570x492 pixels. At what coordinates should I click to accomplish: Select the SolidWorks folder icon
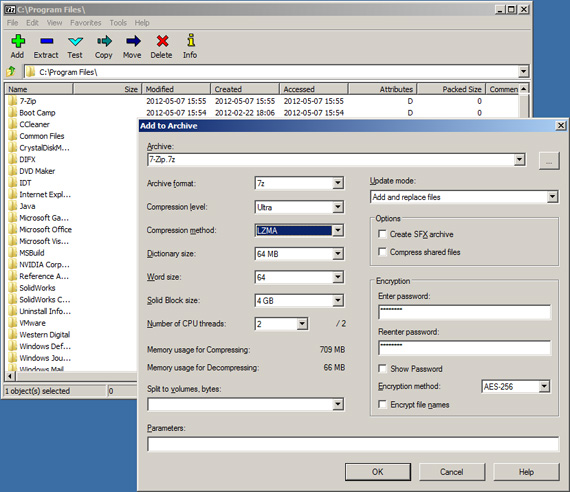click(x=12, y=288)
